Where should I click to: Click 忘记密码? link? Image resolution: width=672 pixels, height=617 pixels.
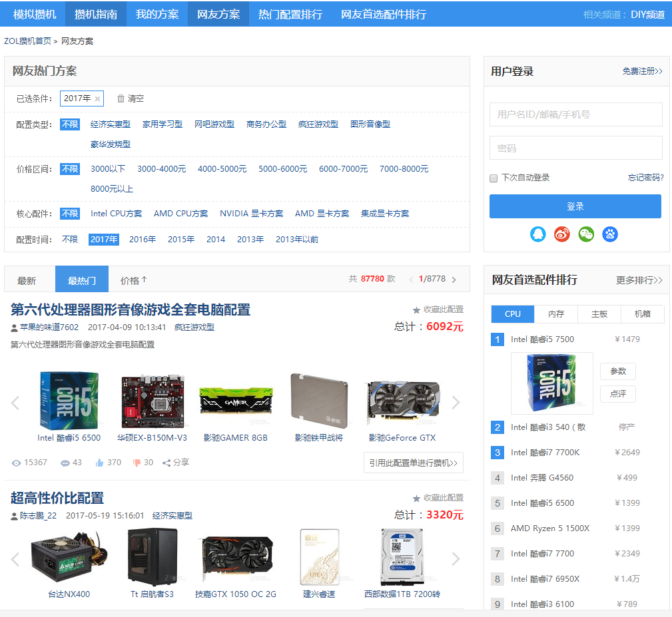[645, 178]
